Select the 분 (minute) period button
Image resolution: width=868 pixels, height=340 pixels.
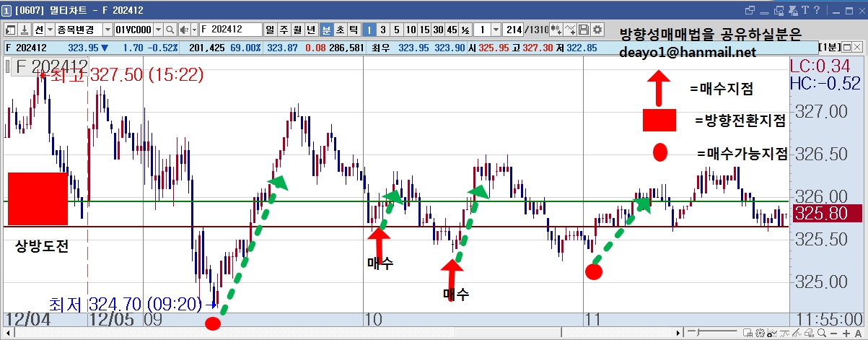click(x=325, y=30)
